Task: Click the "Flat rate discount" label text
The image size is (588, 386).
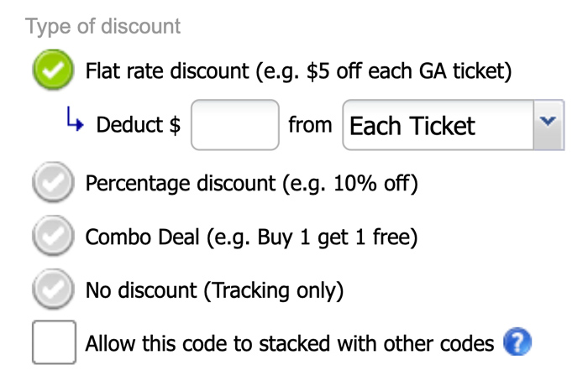Action: click(166, 71)
